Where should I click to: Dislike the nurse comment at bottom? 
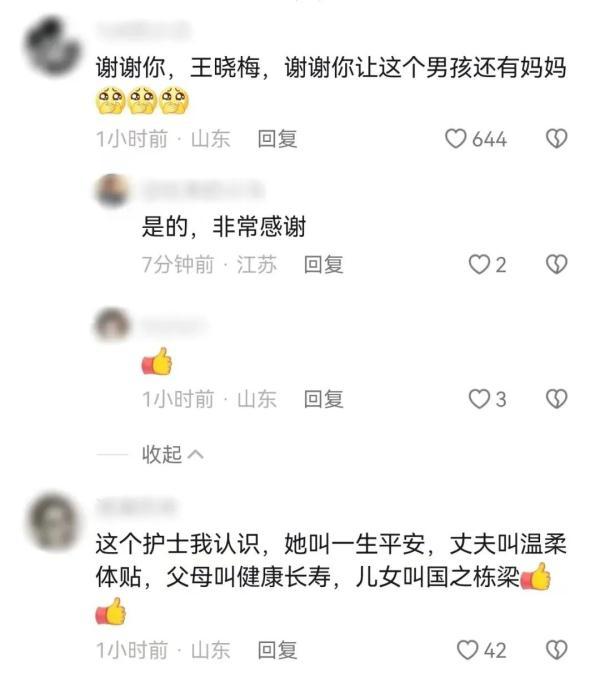[557, 649]
